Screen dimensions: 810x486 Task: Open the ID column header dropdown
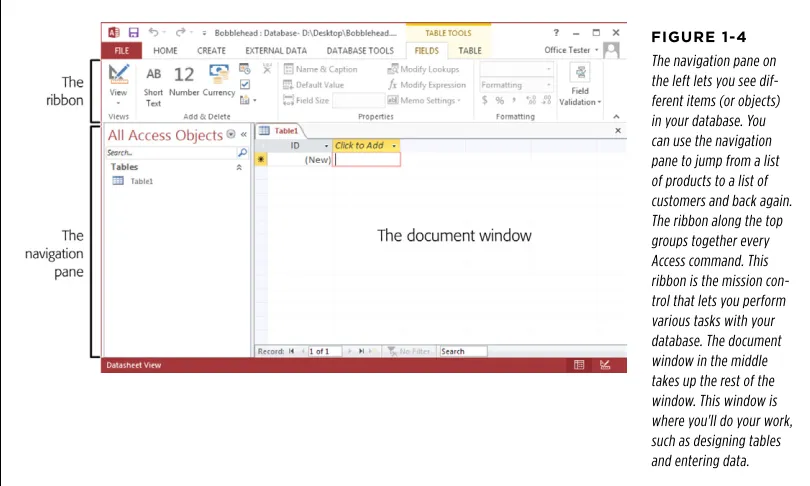(326, 146)
